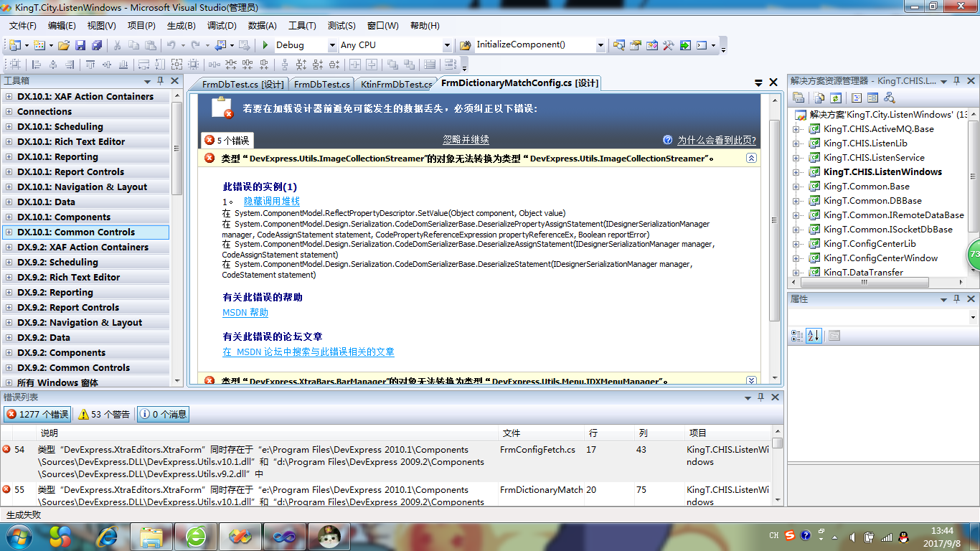This screenshot has width=980, height=551.
Task: Open Command Window toolbar icon
Action: point(702,45)
